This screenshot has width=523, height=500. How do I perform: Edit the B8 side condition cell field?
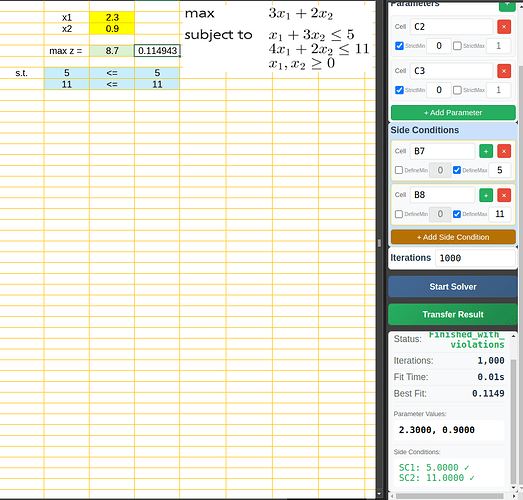tap(442, 195)
